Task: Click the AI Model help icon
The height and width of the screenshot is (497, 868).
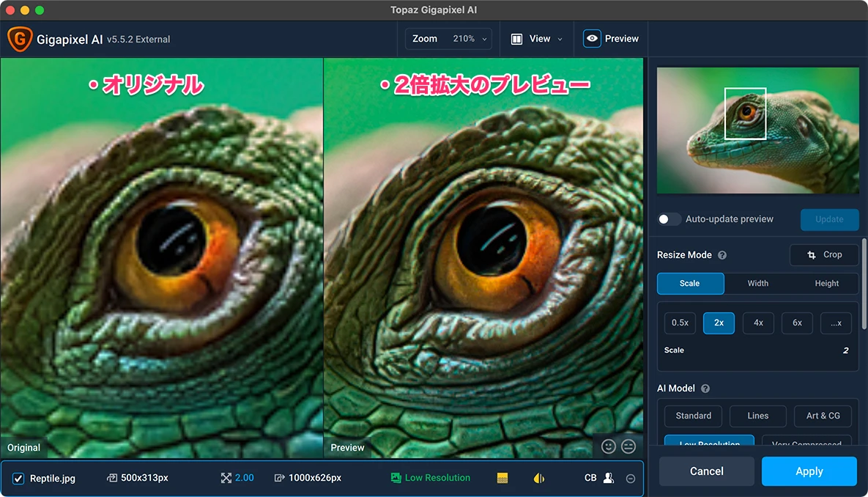Action: tap(705, 389)
